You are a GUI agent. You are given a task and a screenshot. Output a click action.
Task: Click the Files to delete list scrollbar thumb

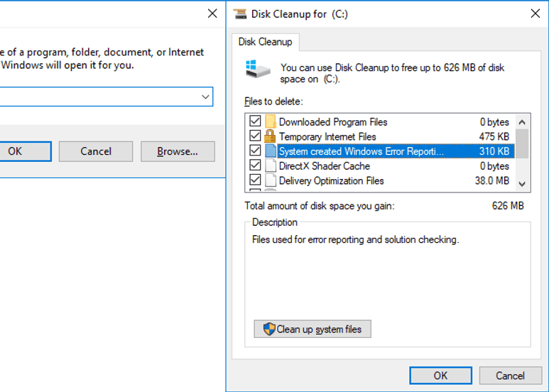coord(522,143)
